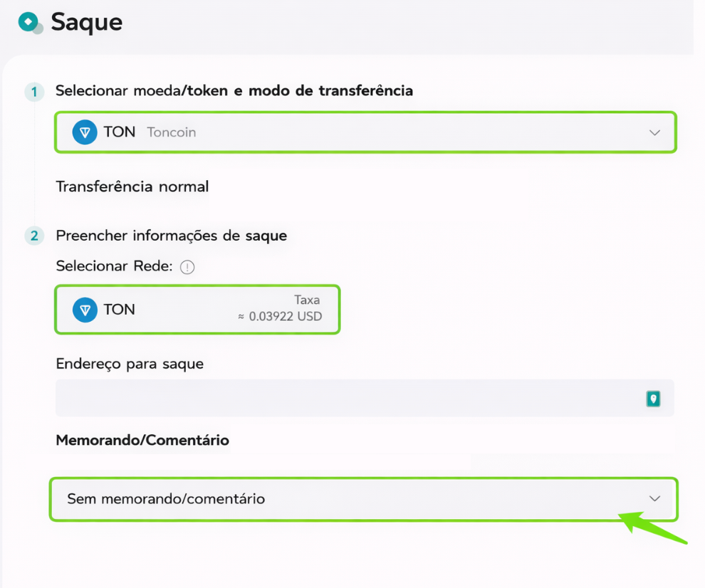Open the address book icon in address field
This screenshot has width=705, height=588.
pyautogui.click(x=653, y=399)
